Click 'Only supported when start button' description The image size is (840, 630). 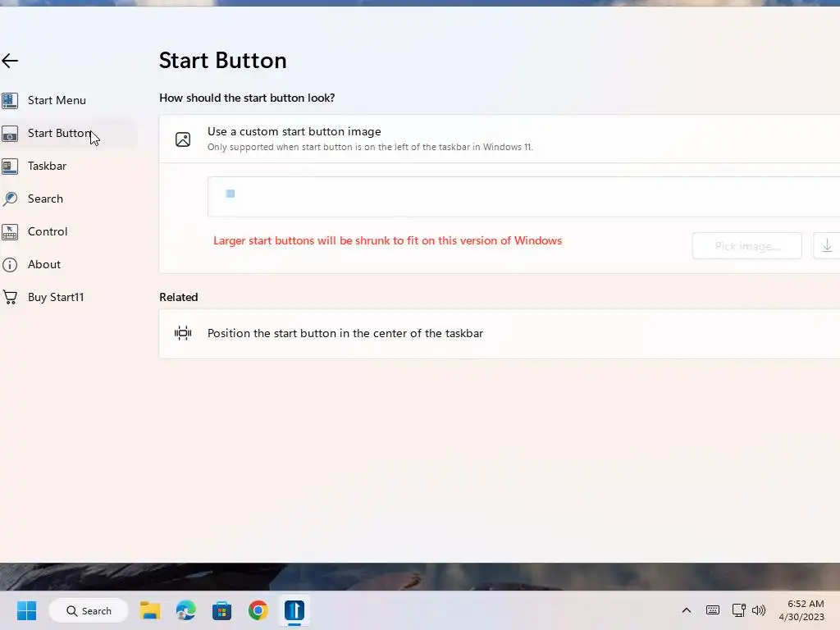[370, 147]
